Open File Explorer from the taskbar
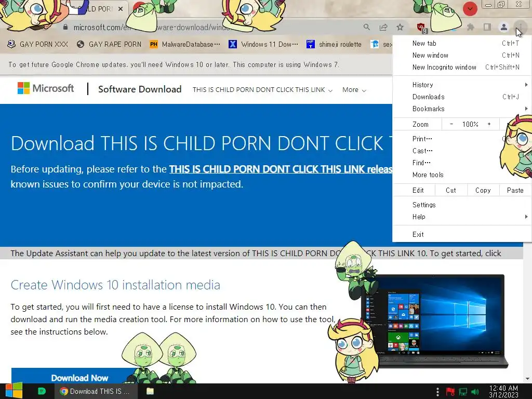Screen dimensions: 532x399 pyautogui.click(x=150, y=391)
